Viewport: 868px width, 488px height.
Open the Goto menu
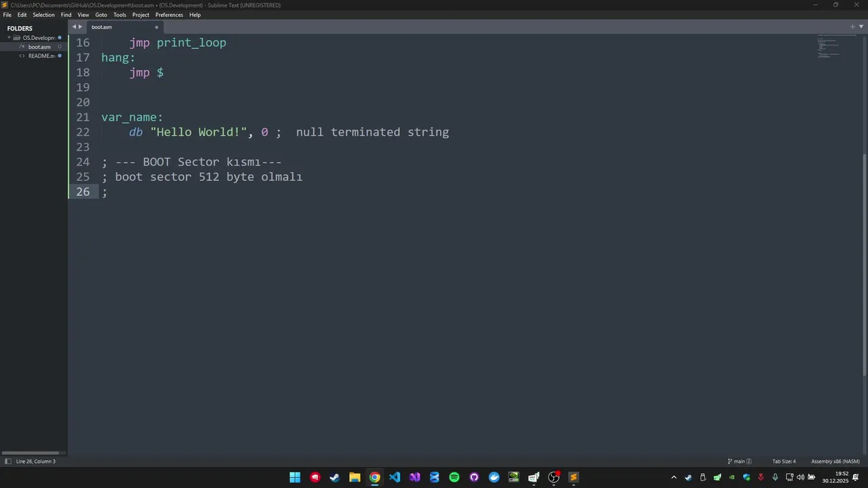click(101, 15)
